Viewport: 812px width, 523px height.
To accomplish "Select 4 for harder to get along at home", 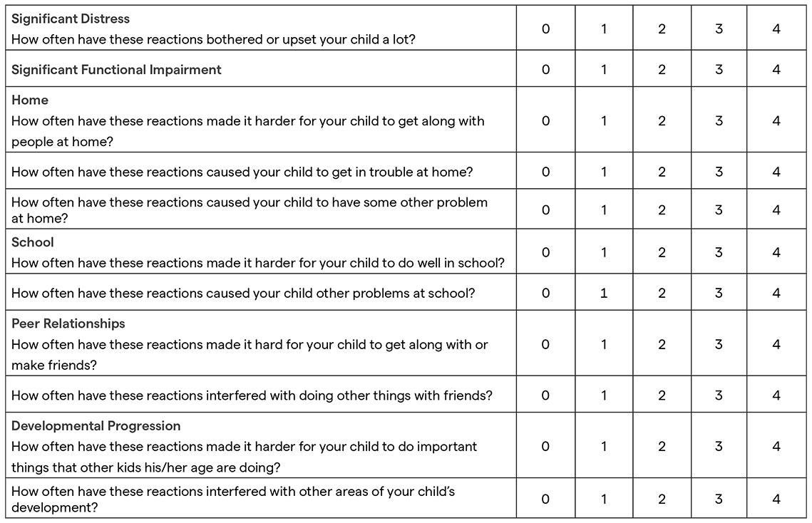I will [x=776, y=121].
